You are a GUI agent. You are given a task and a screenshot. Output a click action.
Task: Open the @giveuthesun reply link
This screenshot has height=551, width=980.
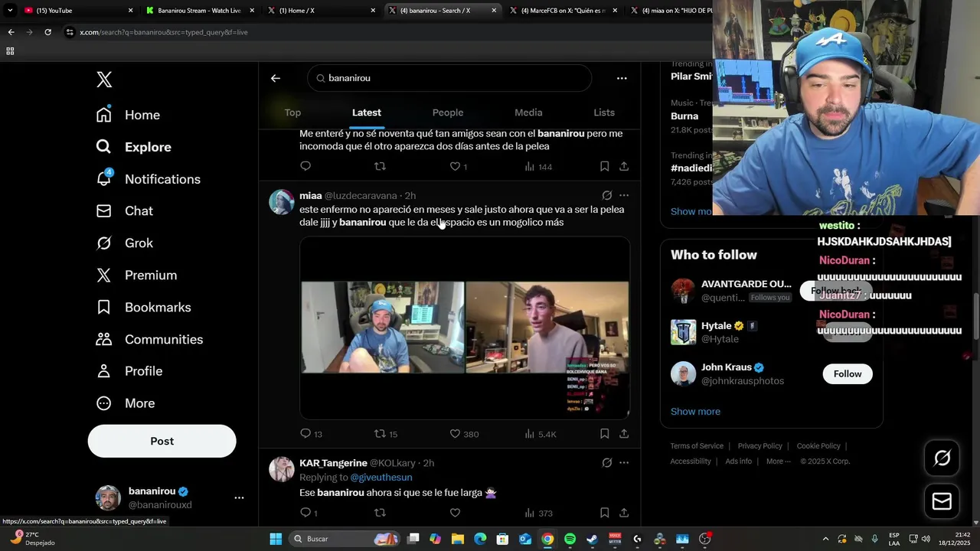(381, 478)
